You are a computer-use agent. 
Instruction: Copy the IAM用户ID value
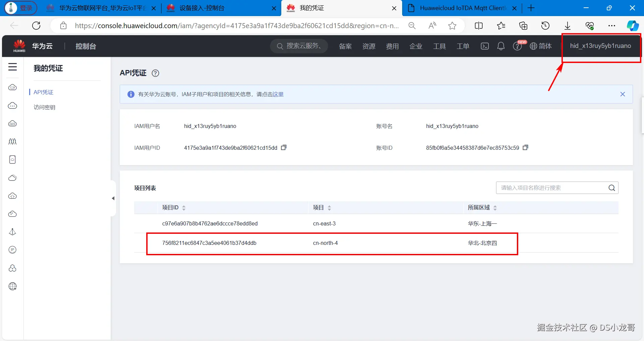point(284,147)
